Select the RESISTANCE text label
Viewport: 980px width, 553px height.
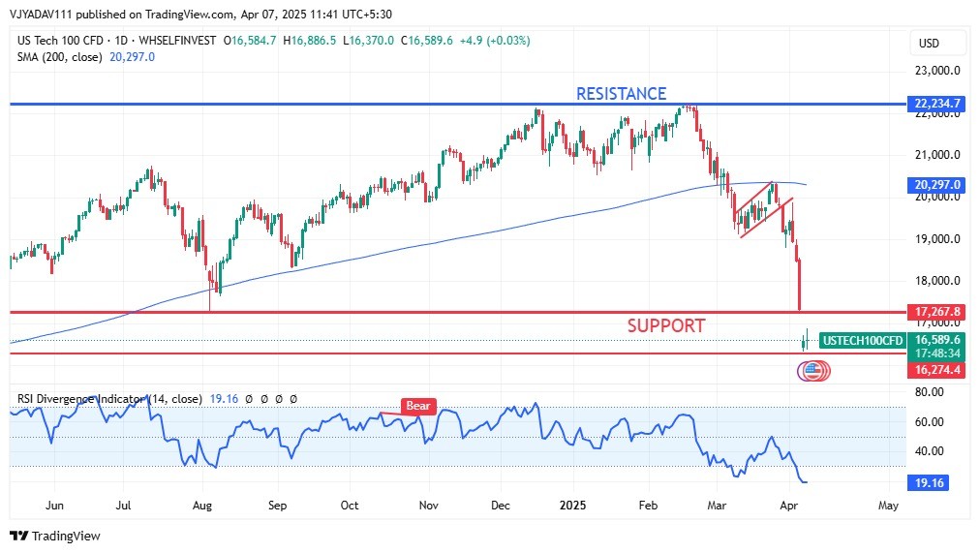[x=621, y=94]
